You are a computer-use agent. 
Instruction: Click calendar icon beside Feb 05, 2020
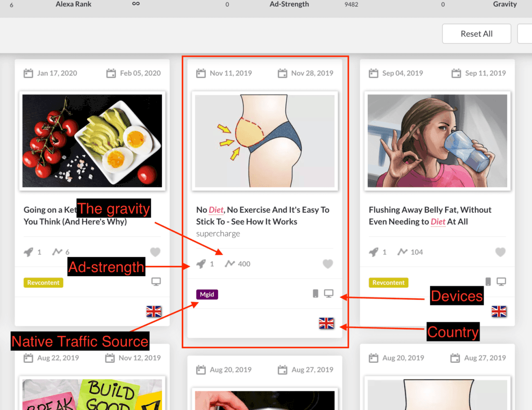[x=111, y=73]
